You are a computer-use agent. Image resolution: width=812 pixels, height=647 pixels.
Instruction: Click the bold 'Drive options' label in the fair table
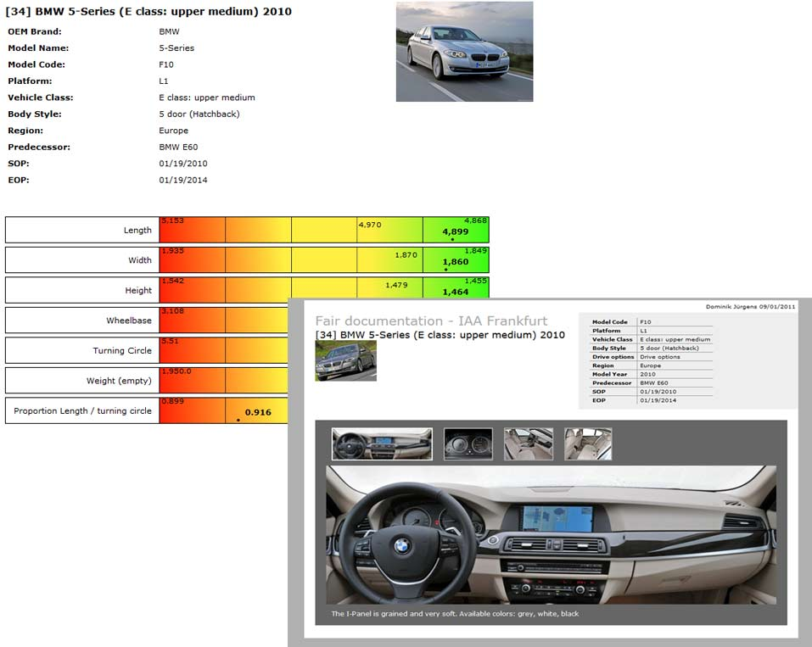(613, 357)
